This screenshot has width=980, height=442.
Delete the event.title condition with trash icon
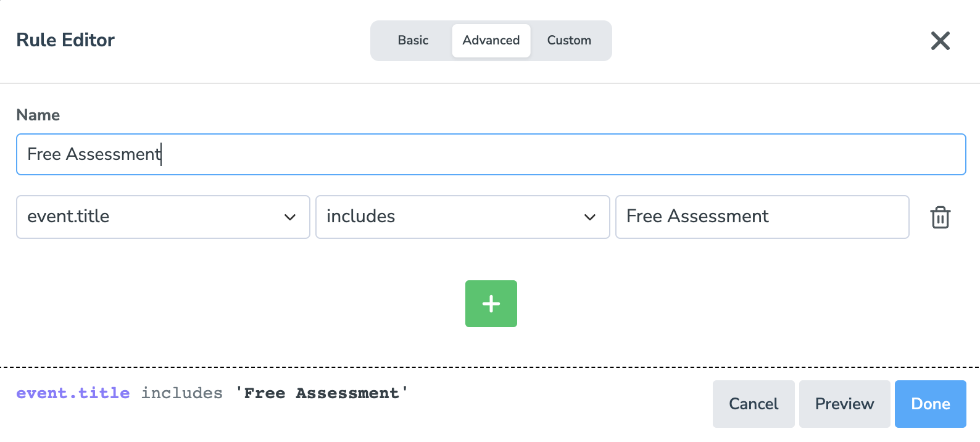[x=940, y=217]
